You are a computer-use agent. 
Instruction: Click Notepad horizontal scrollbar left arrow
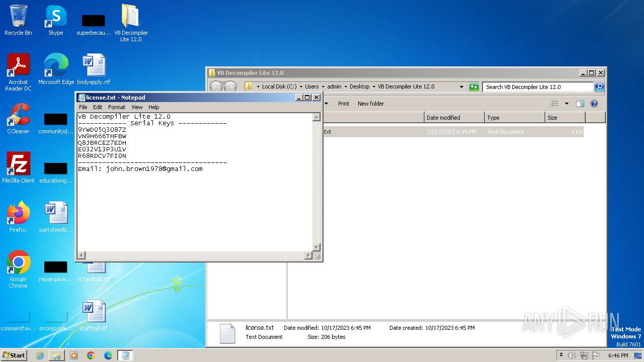[82, 255]
